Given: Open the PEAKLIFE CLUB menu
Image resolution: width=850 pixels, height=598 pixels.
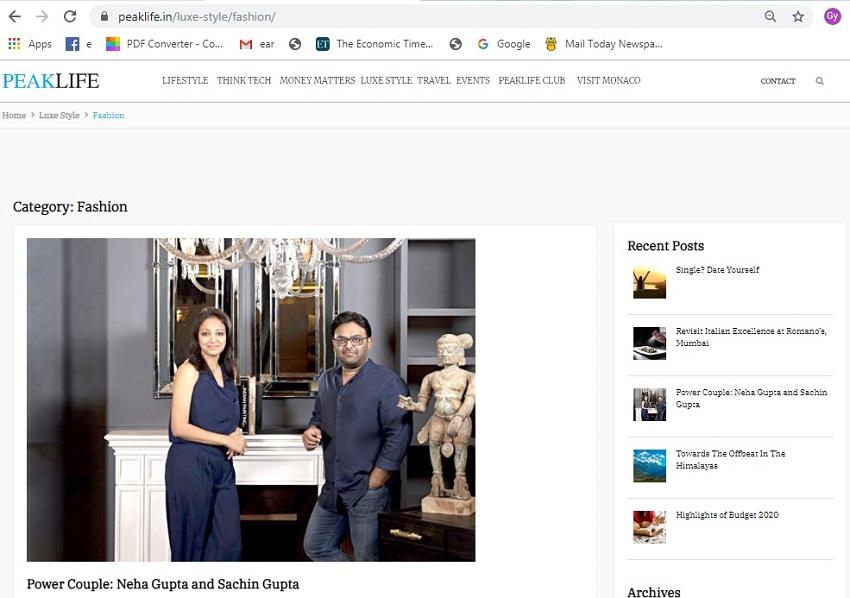Looking at the screenshot, I should coord(532,80).
